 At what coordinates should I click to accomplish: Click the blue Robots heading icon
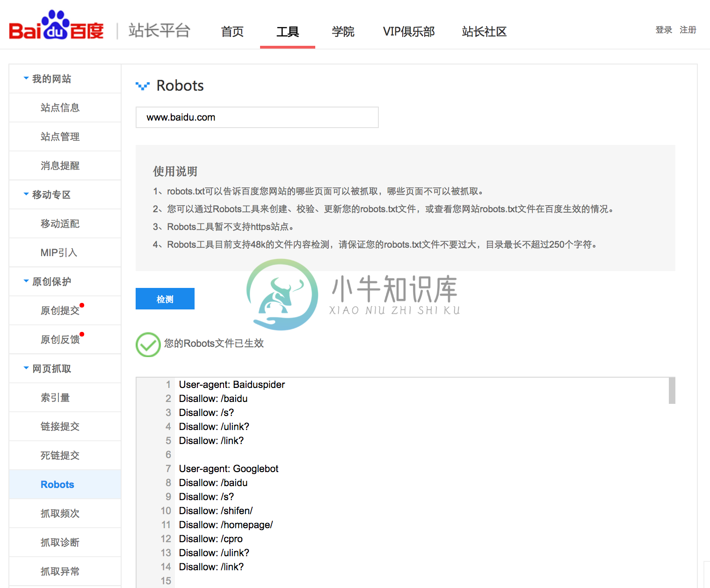click(x=143, y=86)
